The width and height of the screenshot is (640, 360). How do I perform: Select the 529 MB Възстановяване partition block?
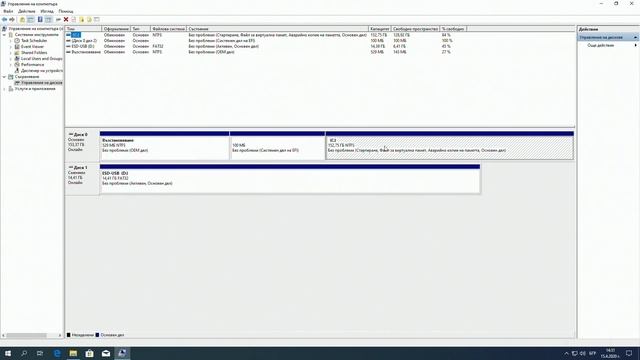coord(164,146)
